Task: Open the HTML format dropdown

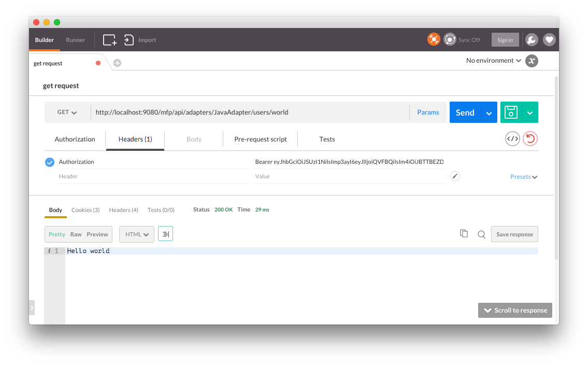Action: [137, 234]
